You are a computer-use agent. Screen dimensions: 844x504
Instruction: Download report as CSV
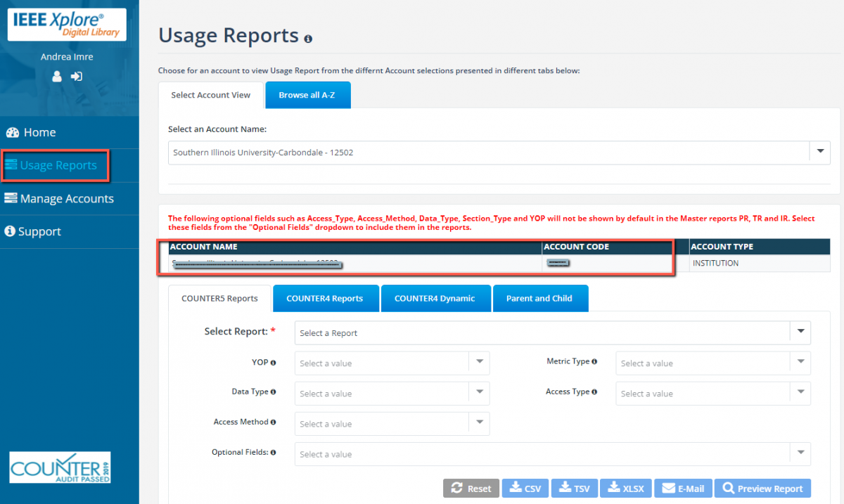pyautogui.click(x=526, y=489)
